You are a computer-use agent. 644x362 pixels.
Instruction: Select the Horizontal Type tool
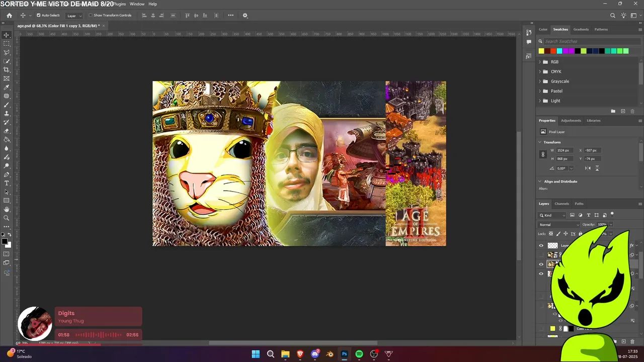7,183
